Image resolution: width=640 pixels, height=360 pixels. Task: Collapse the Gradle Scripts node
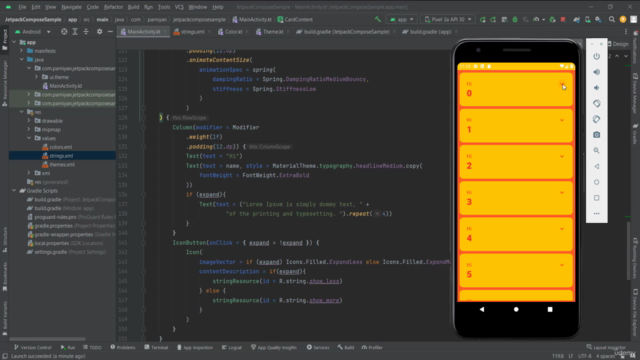click(x=14, y=191)
